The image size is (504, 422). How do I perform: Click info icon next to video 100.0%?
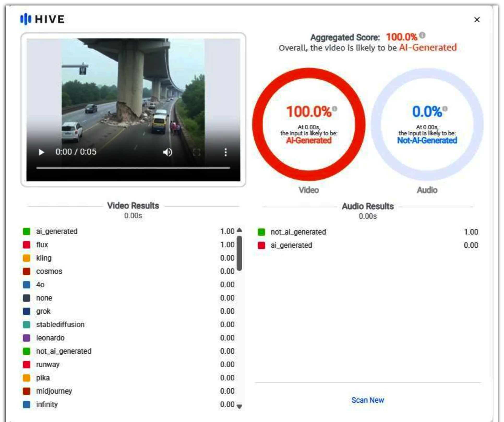(x=335, y=109)
